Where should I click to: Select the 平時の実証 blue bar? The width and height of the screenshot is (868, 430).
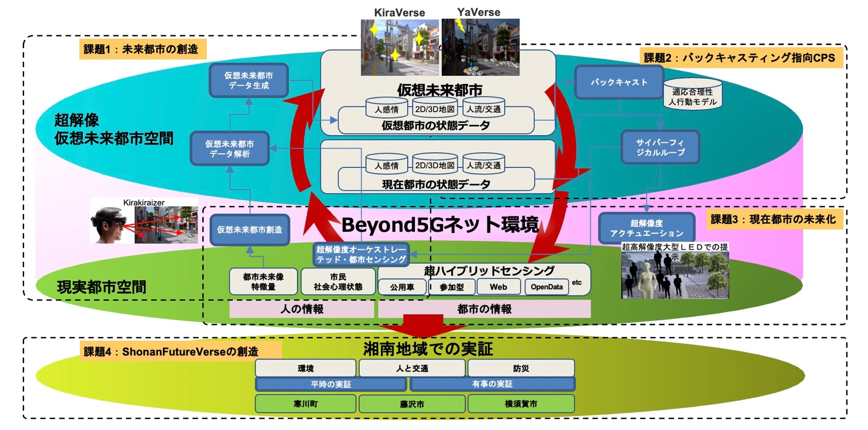click(x=331, y=384)
